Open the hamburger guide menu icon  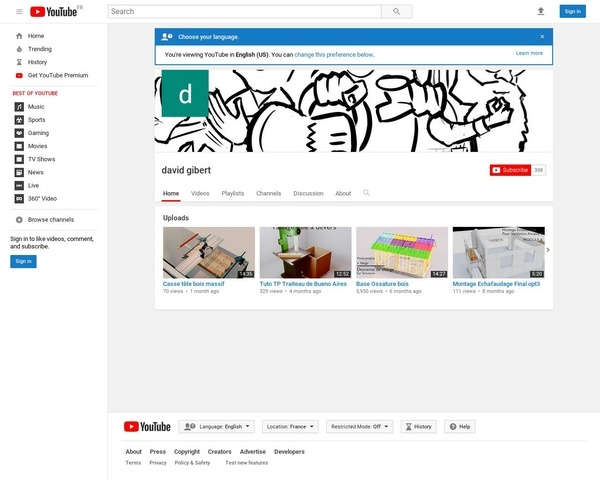pos(19,11)
